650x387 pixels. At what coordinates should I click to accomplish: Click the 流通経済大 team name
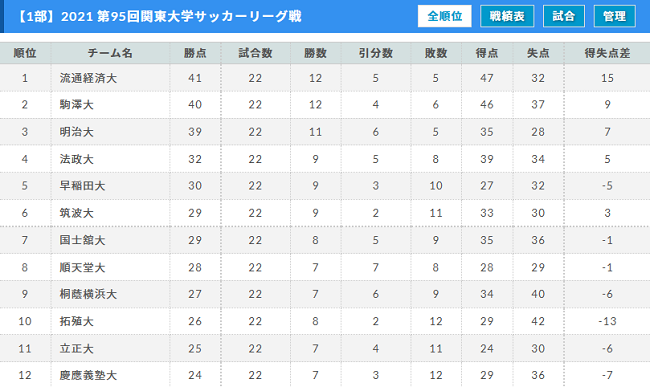click(88, 78)
